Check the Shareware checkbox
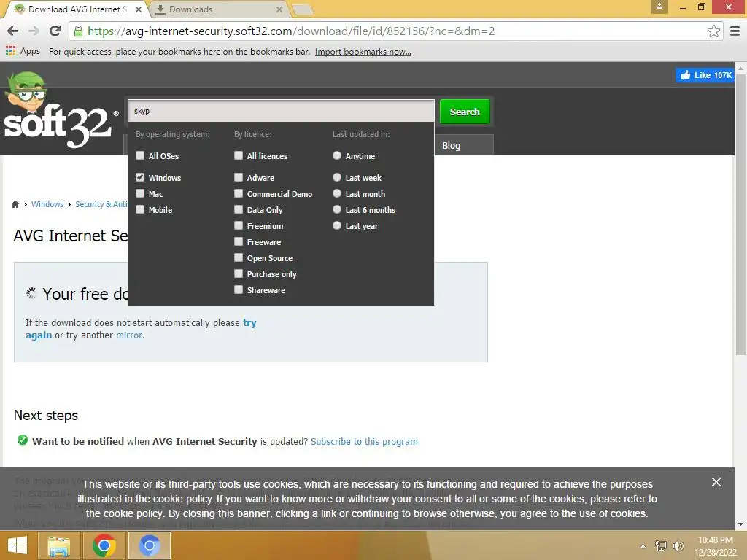The width and height of the screenshot is (747, 560). (x=239, y=289)
